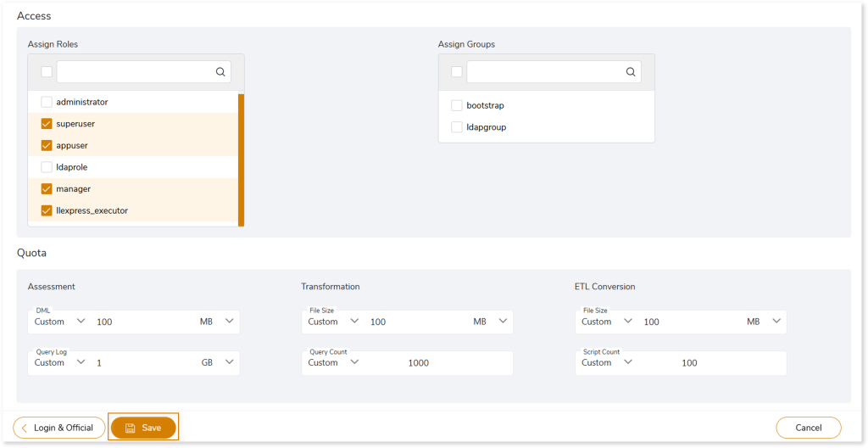868x448 pixels.
Task: Go back to Login & Official
Action: click(x=59, y=428)
